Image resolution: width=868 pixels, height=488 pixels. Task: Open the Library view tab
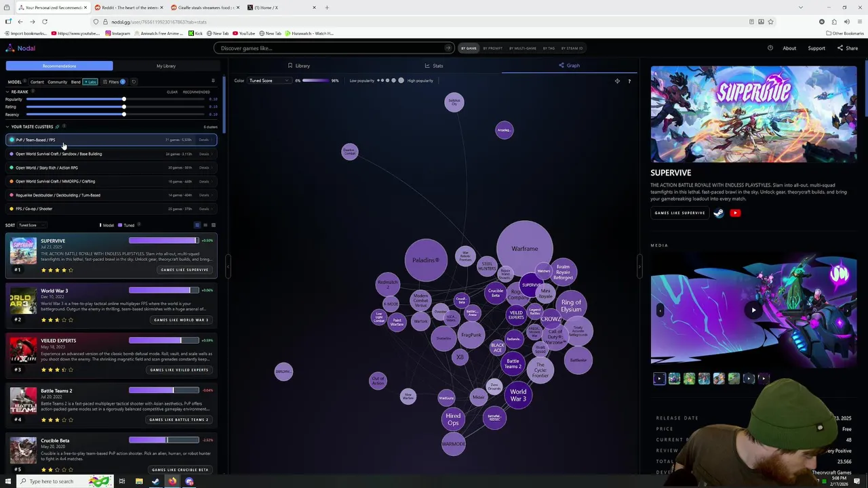[x=298, y=66]
